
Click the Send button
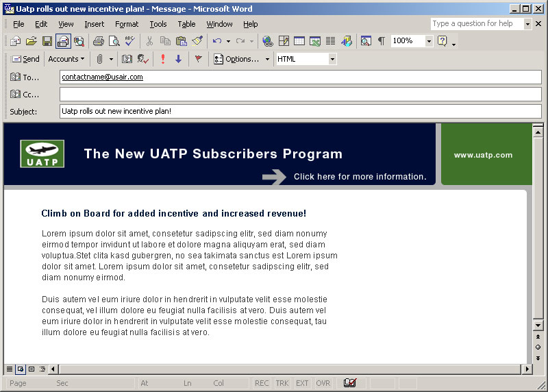[x=25, y=59]
